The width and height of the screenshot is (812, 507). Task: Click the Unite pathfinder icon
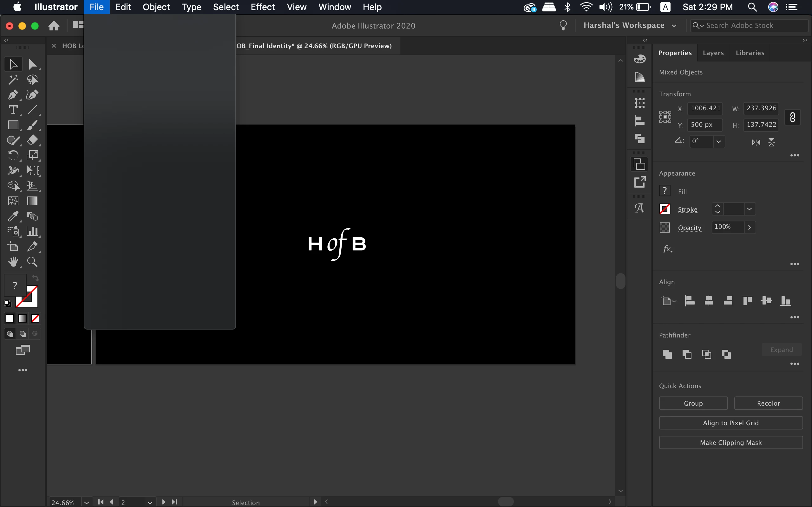667,354
